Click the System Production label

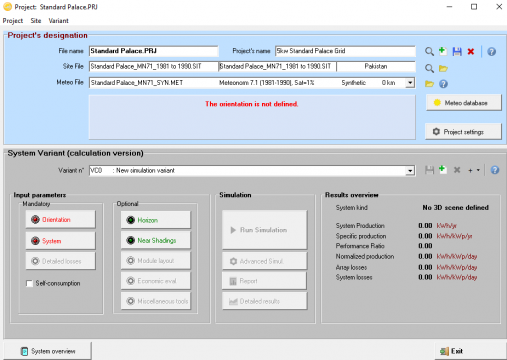(360, 226)
